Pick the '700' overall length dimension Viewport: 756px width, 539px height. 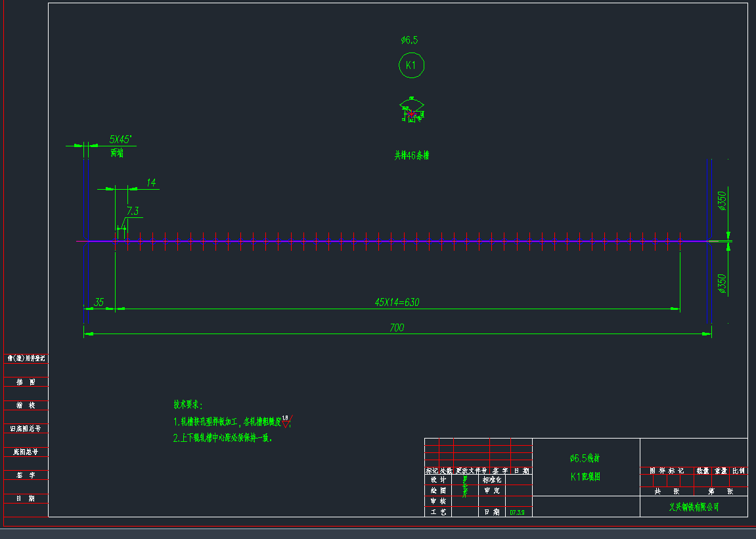click(x=396, y=328)
